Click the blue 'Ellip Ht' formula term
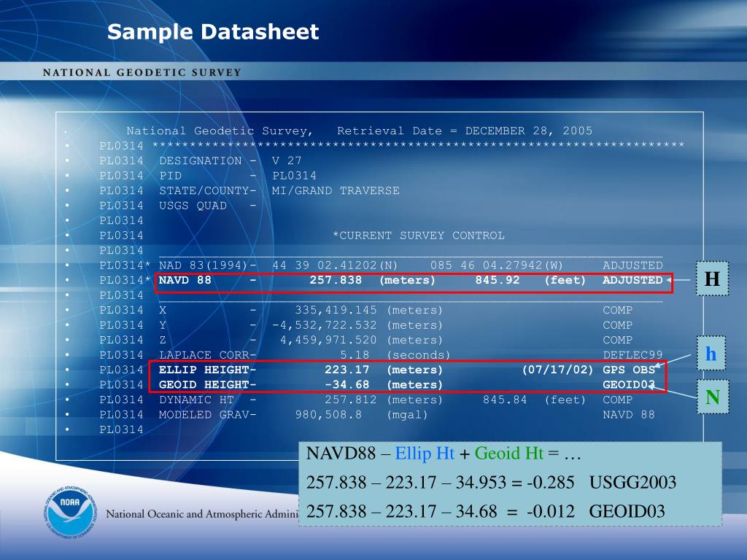Viewport: 747px width, 560px height. point(425,454)
